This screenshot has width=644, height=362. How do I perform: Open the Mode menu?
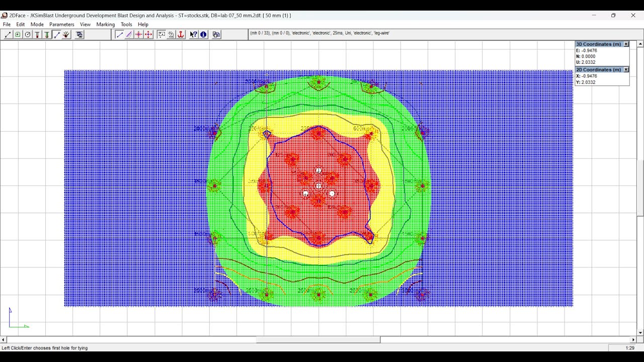37,24
